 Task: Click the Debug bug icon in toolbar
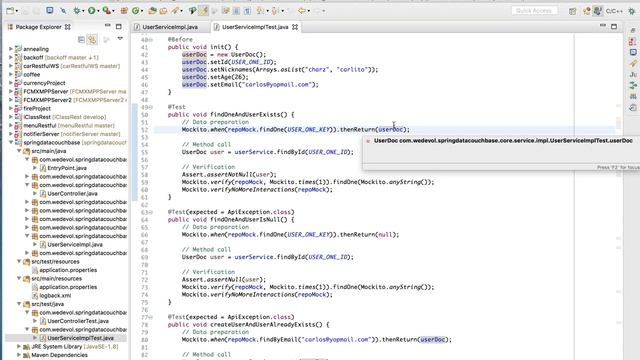76,11
